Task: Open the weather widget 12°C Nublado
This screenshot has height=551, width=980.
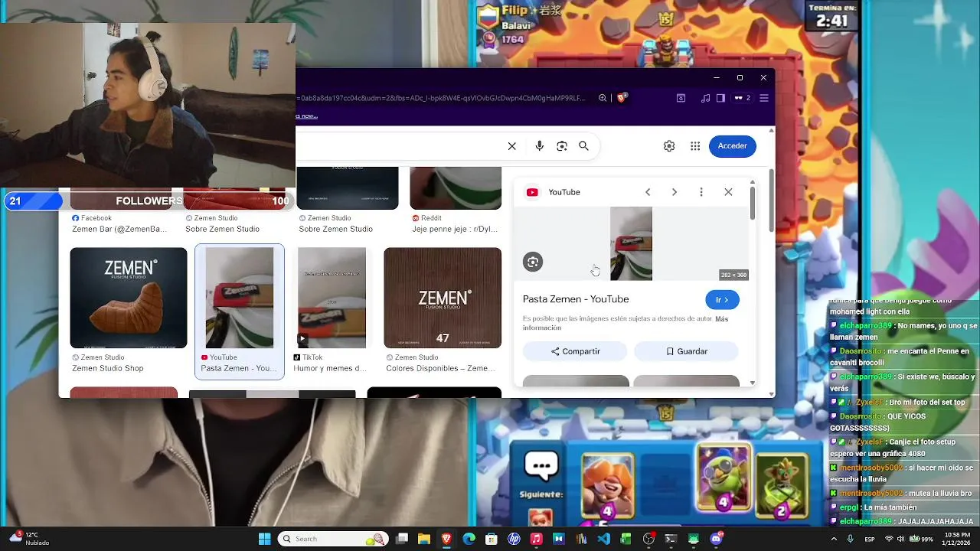Action: click(x=28, y=539)
